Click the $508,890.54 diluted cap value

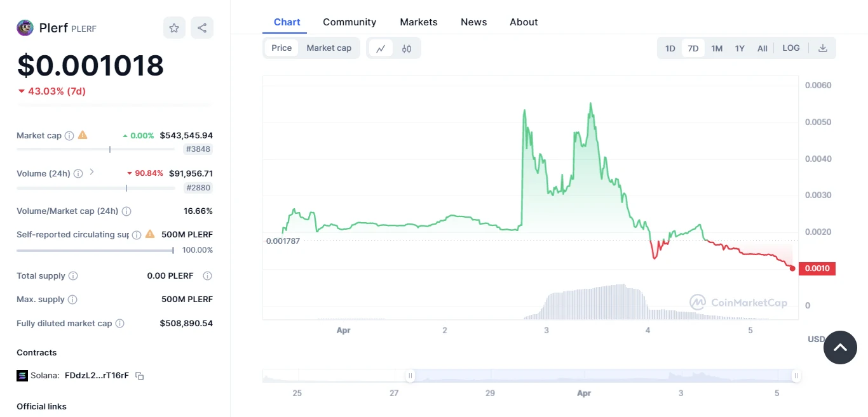[x=186, y=324]
